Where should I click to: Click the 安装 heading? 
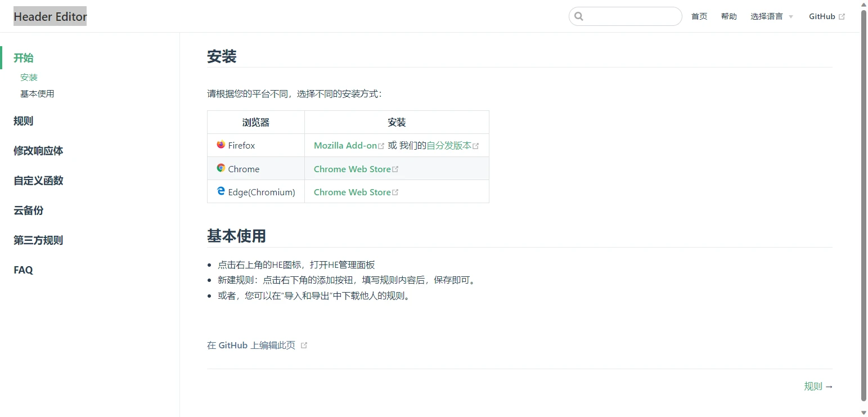click(x=222, y=57)
